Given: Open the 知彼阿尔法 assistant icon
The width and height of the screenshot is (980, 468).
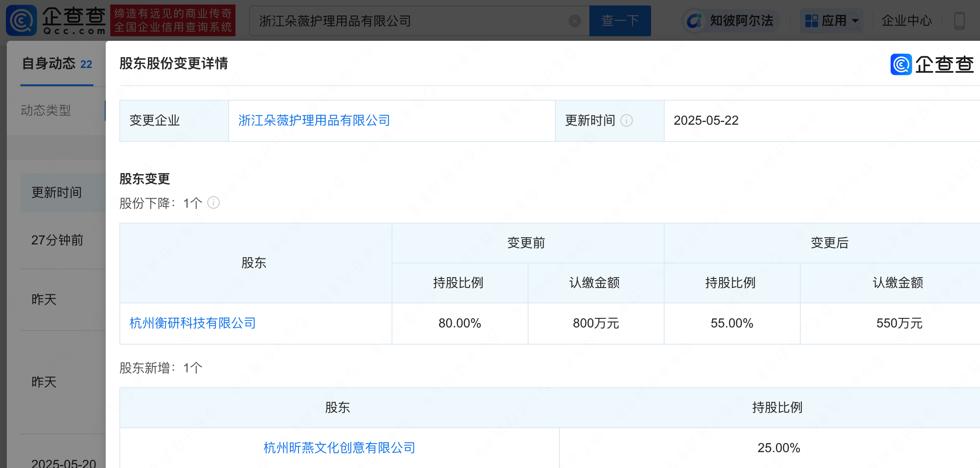Looking at the screenshot, I should point(694,21).
